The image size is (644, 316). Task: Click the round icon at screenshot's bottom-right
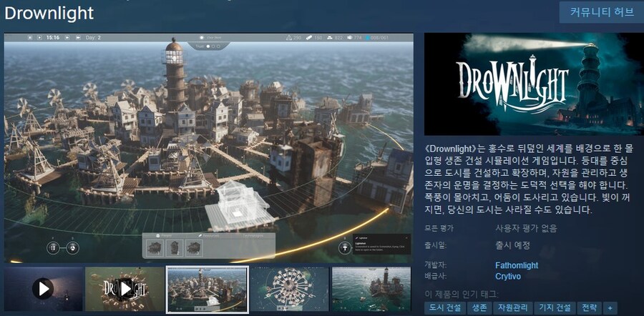(x=343, y=248)
